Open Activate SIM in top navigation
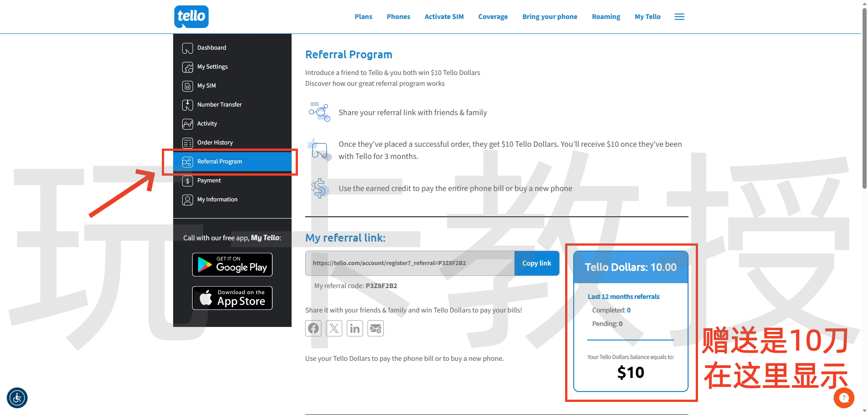Screen dimensions: 868x415 tap(444, 17)
